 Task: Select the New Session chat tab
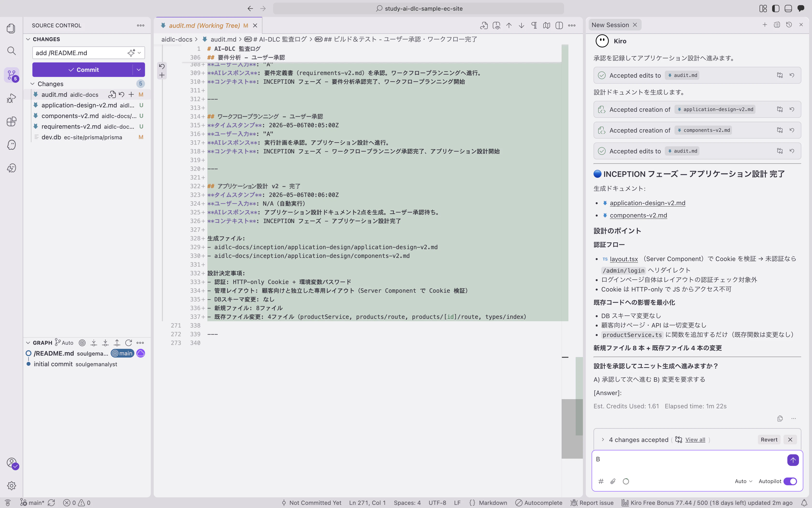pyautogui.click(x=610, y=25)
